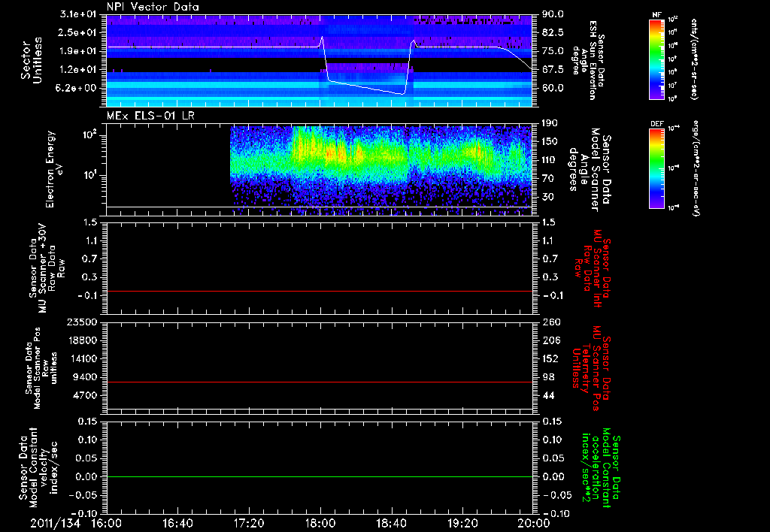Viewport: 770px width, 532px height.
Task: Select the "Model Scanner Pos Raw" axis title
Action: (x=42, y=368)
